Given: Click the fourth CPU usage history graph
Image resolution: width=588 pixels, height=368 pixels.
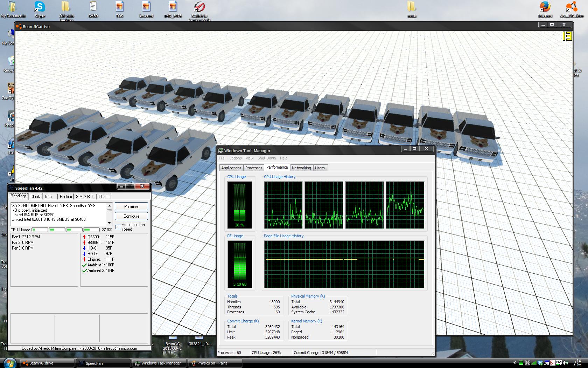Looking at the screenshot, I should point(405,205).
